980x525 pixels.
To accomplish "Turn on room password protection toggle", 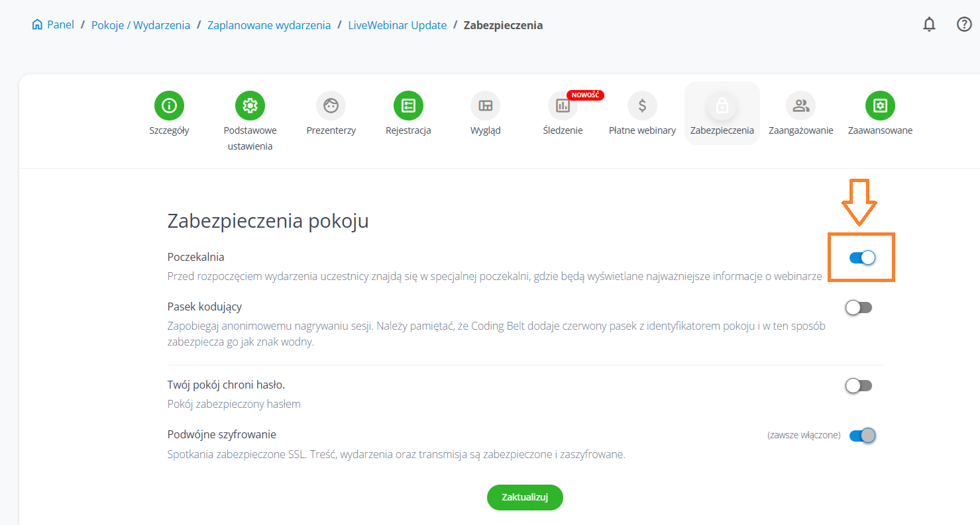I will click(859, 385).
